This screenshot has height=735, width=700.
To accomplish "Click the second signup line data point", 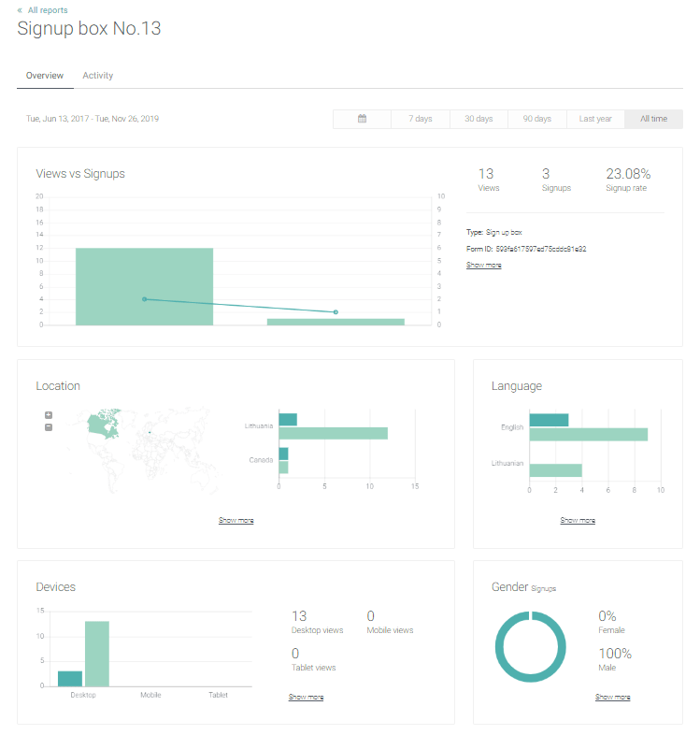I will (336, 311).
